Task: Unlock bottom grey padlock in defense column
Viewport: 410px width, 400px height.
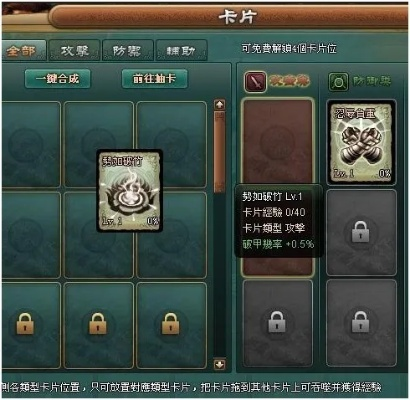Action: coord(361,323)
